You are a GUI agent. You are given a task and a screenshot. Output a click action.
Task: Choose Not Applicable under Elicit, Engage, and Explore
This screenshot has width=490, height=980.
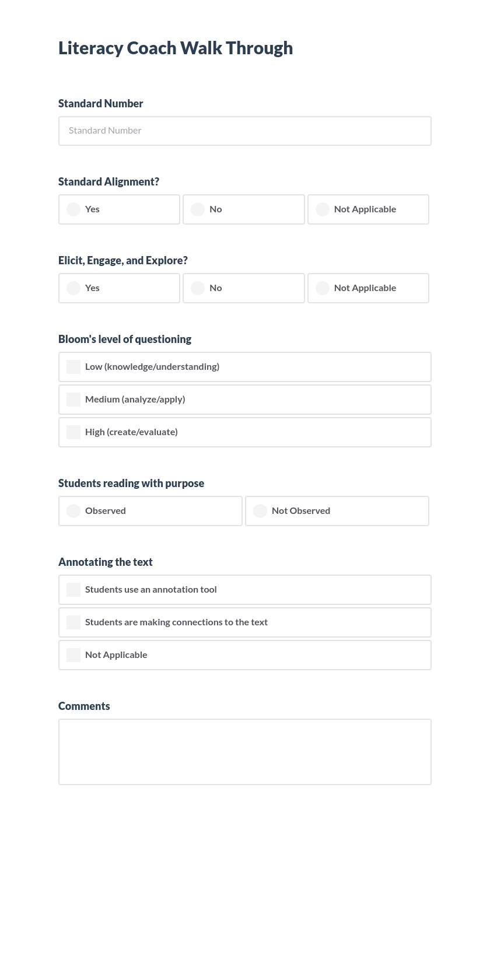click(x=323, y=288)
